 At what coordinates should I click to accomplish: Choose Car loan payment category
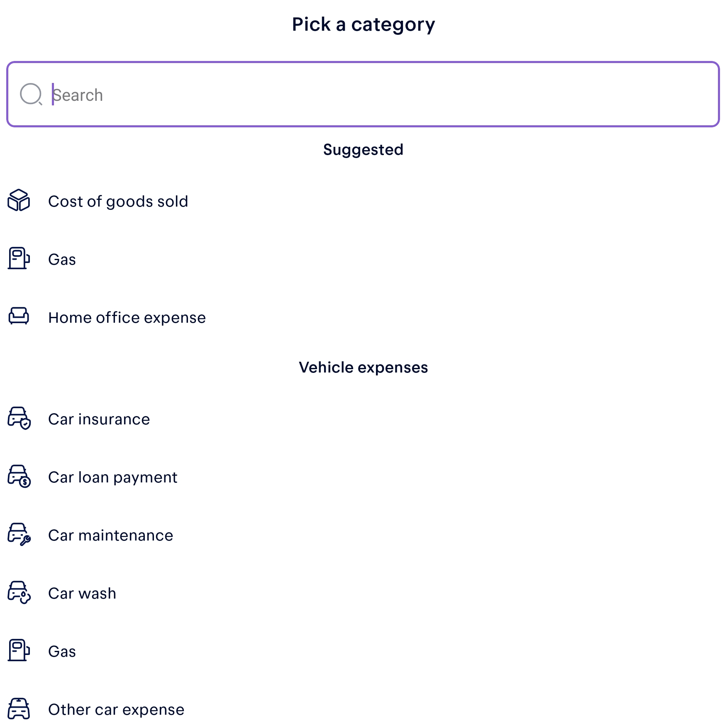point(112,477)
